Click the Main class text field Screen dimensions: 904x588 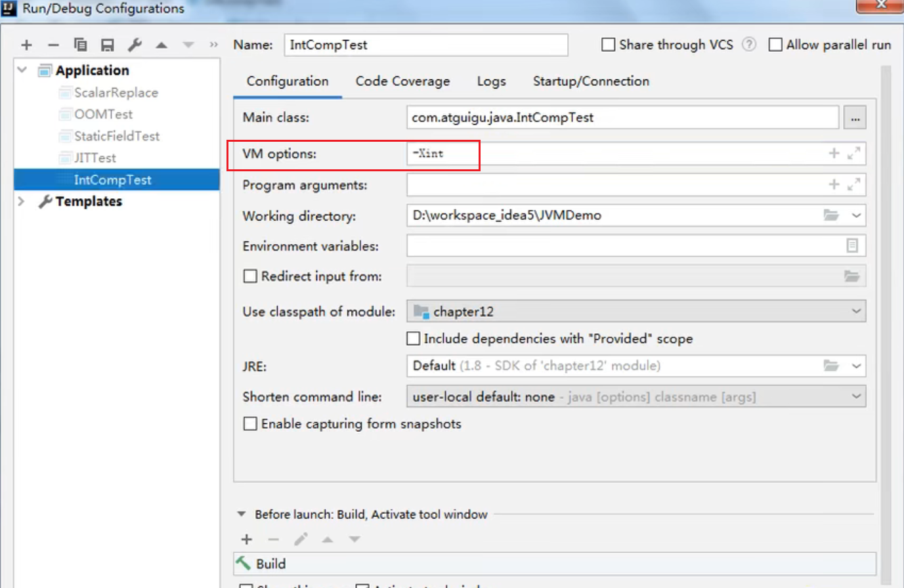(x=622, y=117)
